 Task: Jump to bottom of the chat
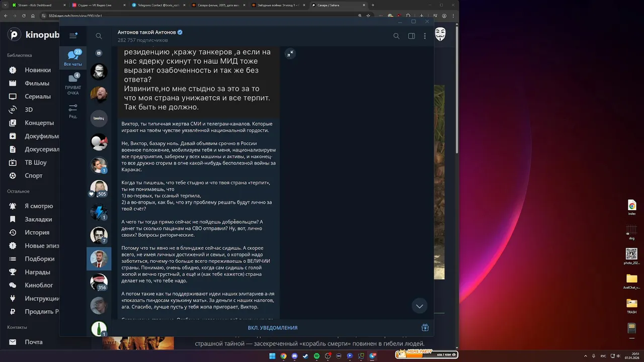[419, 306]
